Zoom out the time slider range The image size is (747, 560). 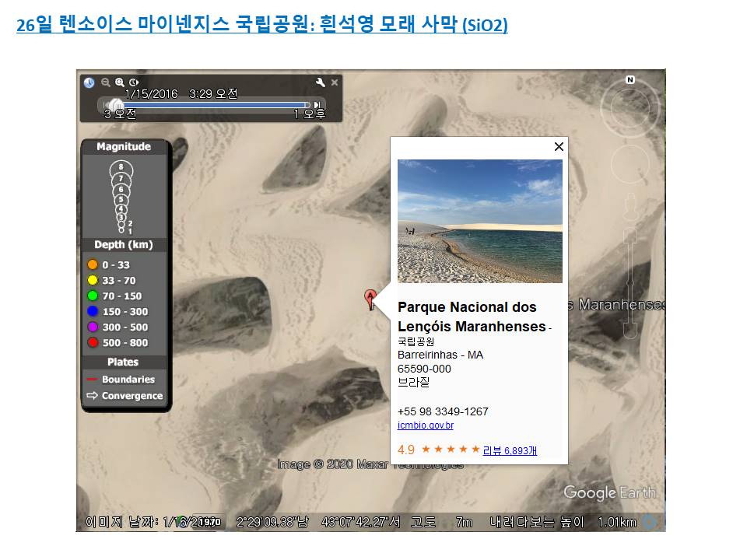(x=106, y=82)
